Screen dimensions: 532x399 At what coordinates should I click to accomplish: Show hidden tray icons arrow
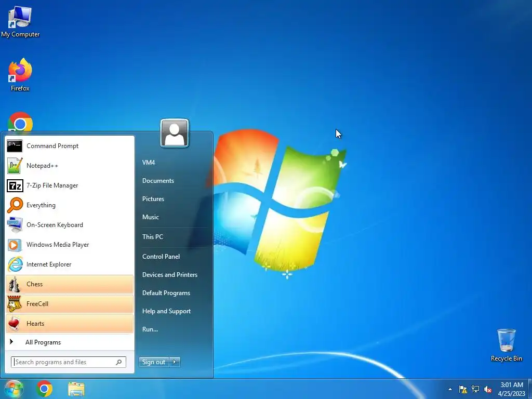point(450,389)
